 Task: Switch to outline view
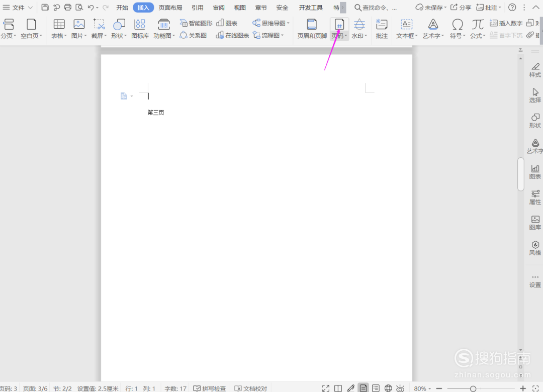[x=376, y=388]
